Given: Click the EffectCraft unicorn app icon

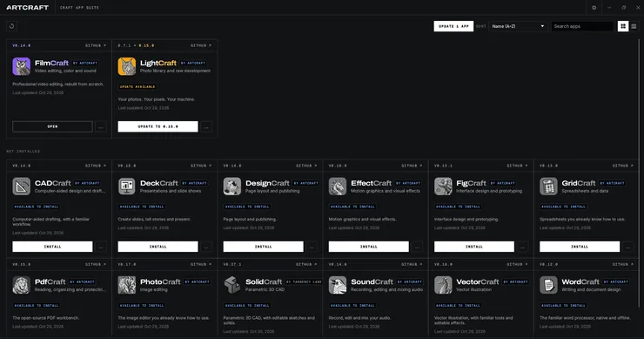Looking at the screenshot, I should tap(338, 186).
